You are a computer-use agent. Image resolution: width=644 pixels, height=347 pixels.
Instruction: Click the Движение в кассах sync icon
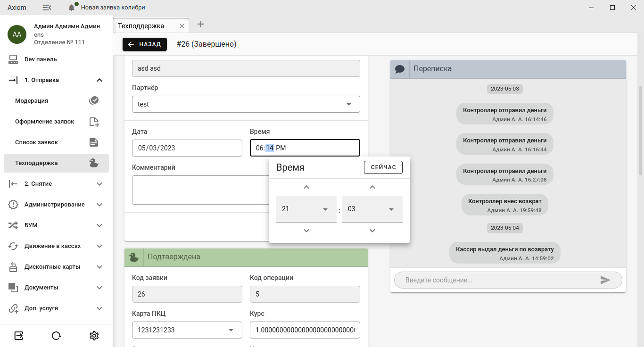point(13,246)
